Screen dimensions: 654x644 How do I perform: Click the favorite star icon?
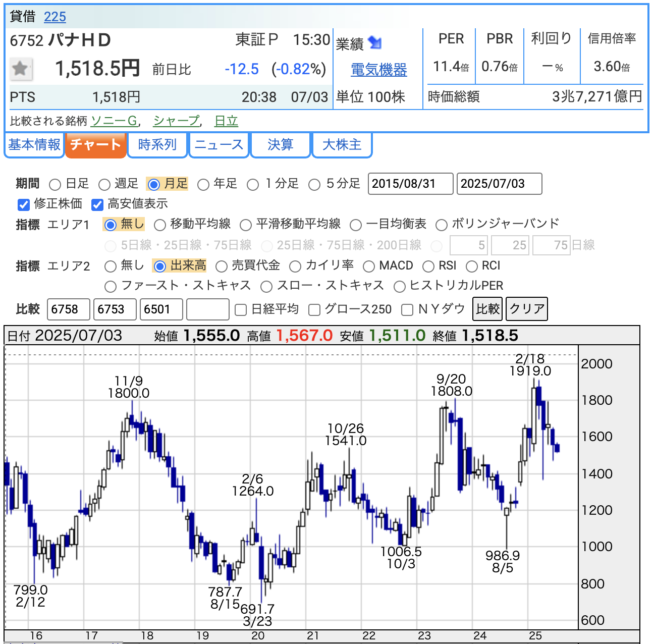[21, 69]
